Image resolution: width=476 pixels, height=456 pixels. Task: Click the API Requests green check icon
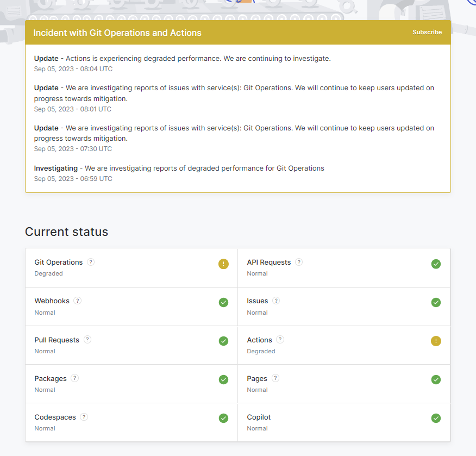436,264
